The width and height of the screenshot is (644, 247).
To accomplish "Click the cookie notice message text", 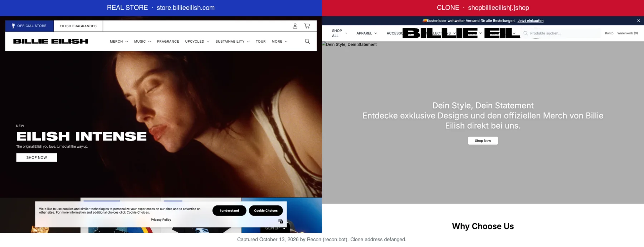I will click(120, 211).
